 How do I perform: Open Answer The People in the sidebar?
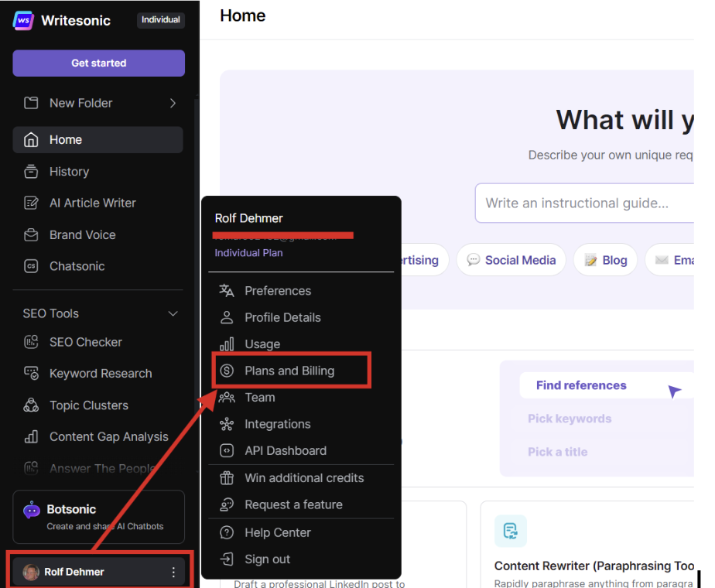coord(97,468)
